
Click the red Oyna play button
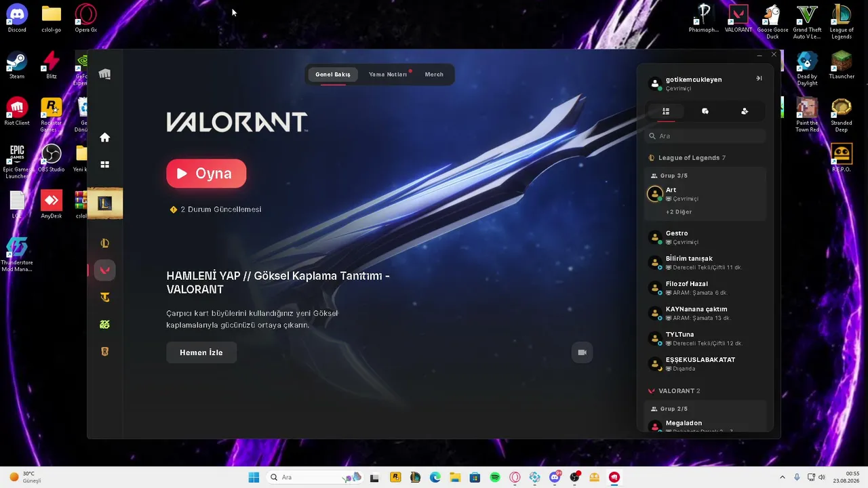click(206, 174)
